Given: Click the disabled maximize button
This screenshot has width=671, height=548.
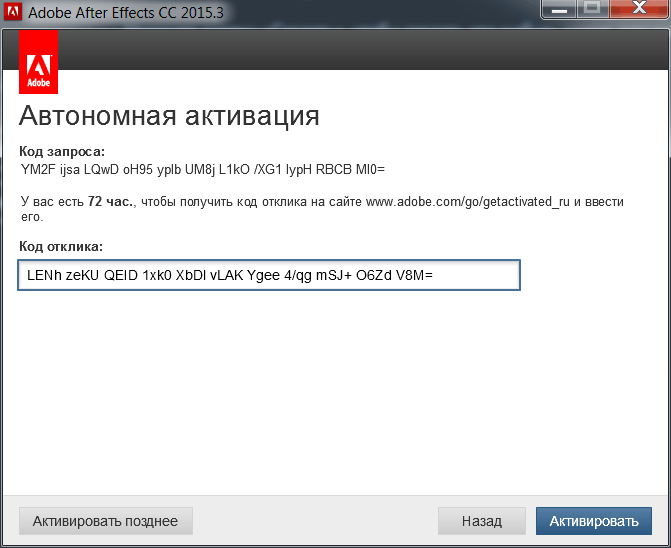Looking at the screenshot, I should pyautogui.click(x=593, y=9).
